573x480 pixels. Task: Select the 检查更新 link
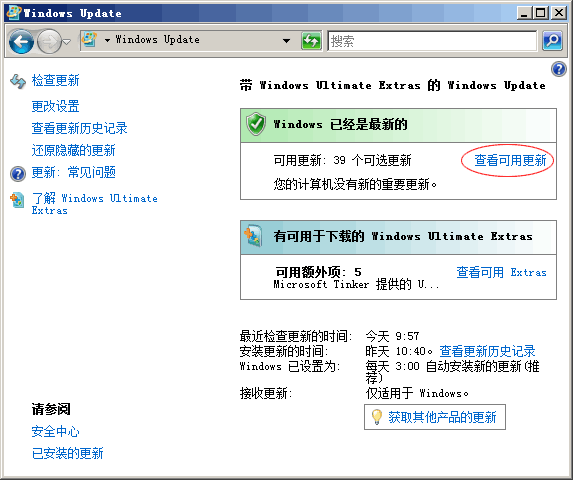(55, 80)
